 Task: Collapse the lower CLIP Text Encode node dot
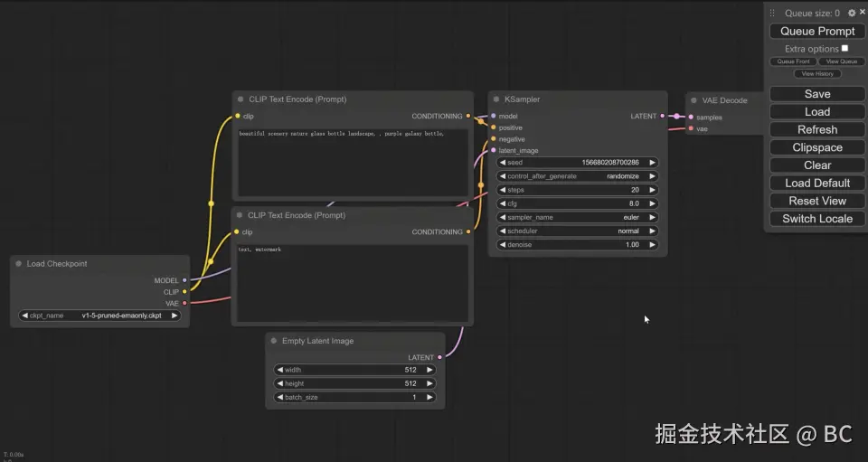click(239, 215)
